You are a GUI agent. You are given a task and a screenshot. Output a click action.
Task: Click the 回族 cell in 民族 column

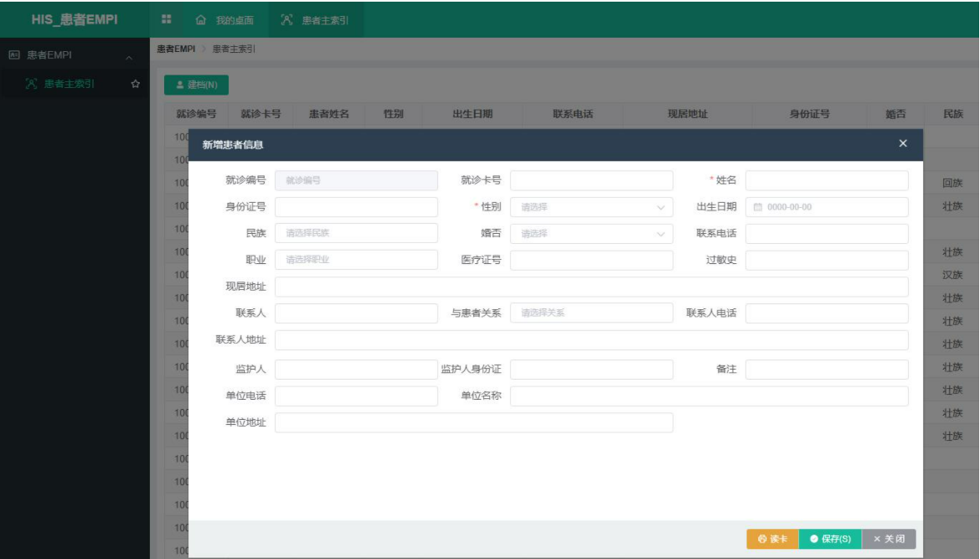point(952,183)
